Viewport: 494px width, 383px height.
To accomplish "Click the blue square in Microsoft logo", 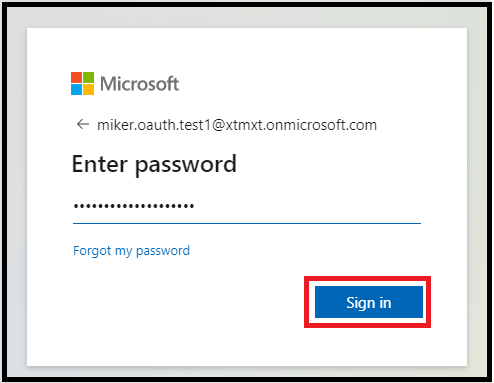I will [x=76, y=89].
